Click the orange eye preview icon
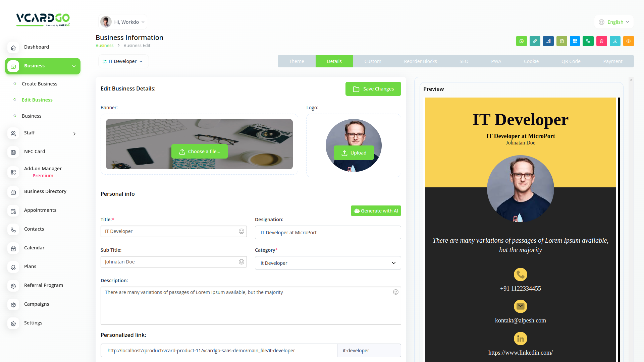 point(628,41)
